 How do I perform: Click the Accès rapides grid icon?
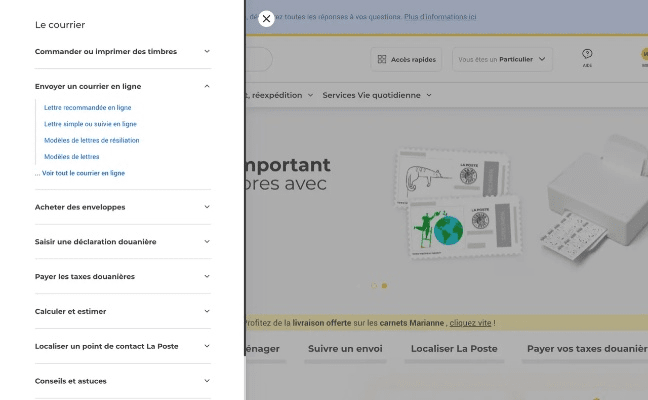coord(383,60)
